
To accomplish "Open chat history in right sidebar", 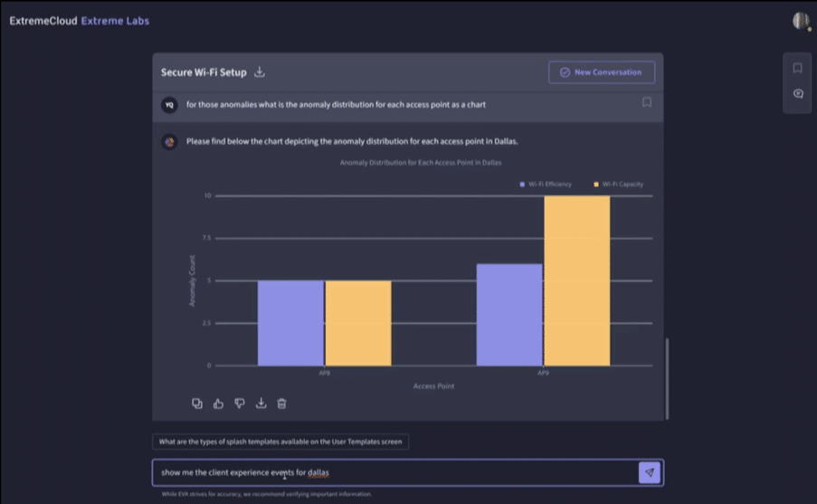I will point(797,94).
